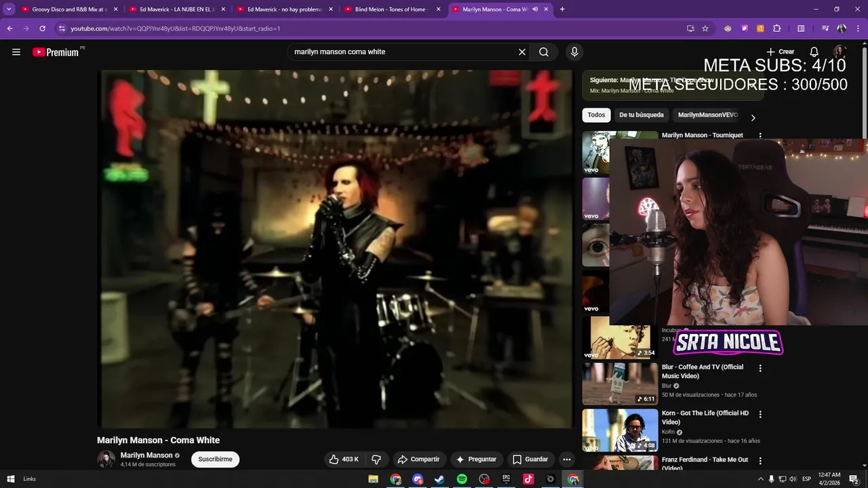Close the Blind Melon tab
Viewport: 868px width, 488px height.
click(x=438, y=9)
